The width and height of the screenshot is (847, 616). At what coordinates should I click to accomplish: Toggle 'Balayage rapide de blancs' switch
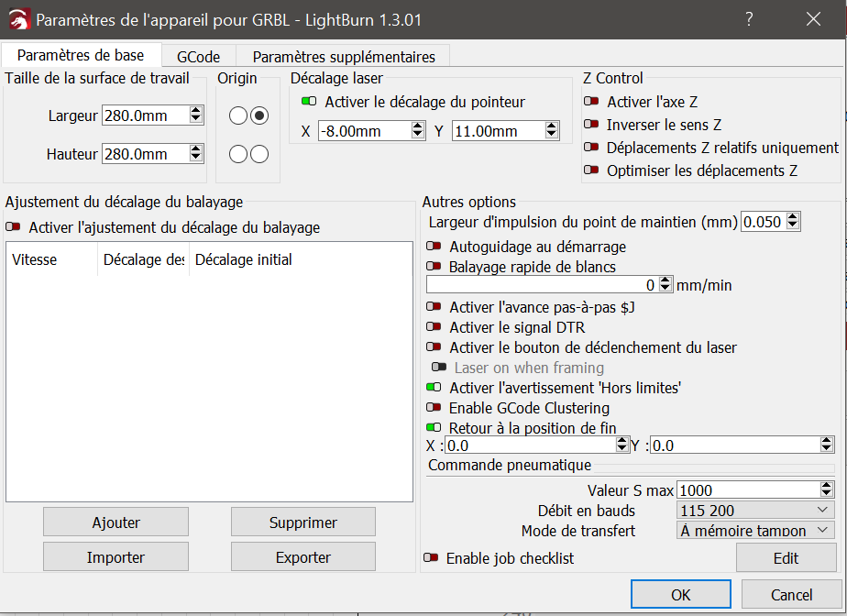pos(434,267)
